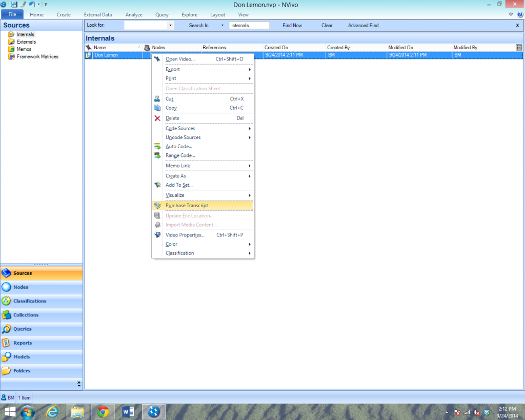Sort list by the Modified By column

click(x=484, y=48)
